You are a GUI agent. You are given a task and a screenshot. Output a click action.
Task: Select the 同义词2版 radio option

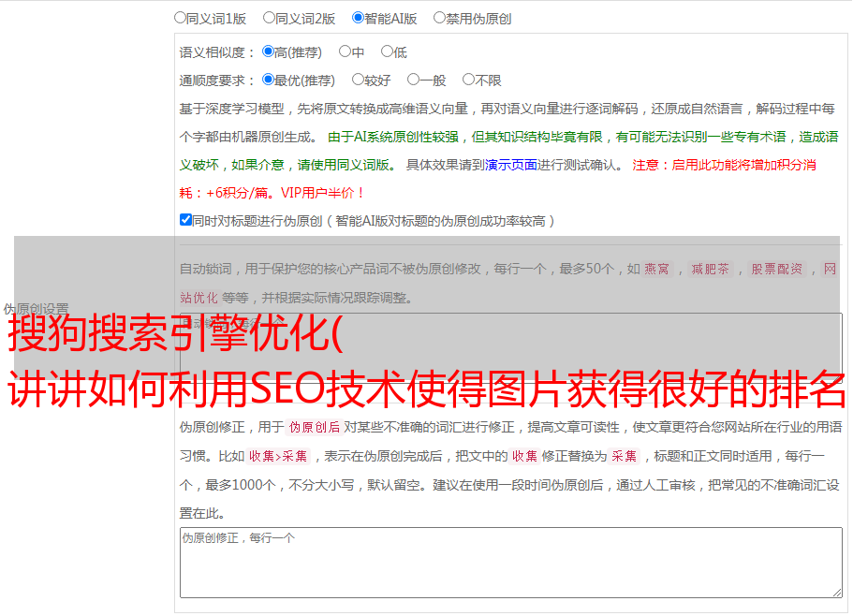[x=269, y=18]
